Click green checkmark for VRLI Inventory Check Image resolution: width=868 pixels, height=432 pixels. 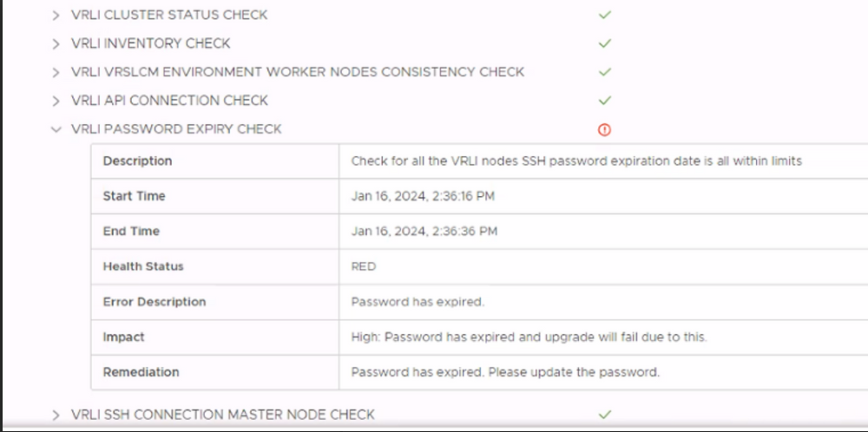click(x=604, y=43)
